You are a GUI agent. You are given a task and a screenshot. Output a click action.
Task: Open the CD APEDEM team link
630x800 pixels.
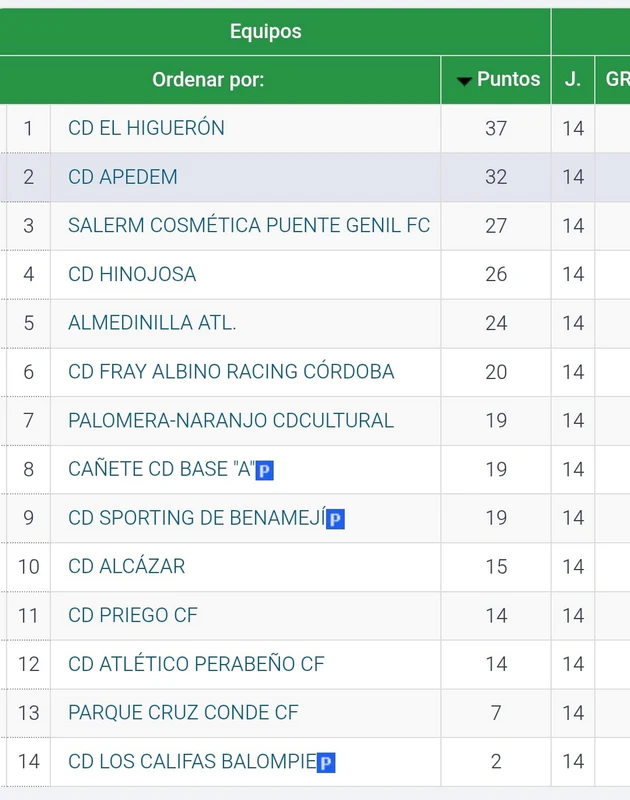123,177
